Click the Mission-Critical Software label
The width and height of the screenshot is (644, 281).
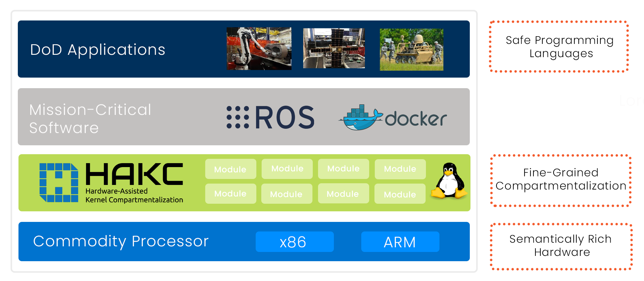click(x=90, y=119)
